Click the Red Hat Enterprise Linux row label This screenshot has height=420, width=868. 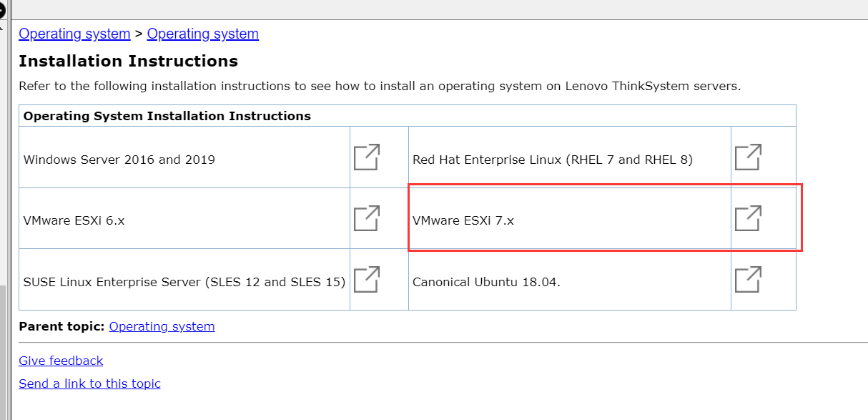(553, 160)
